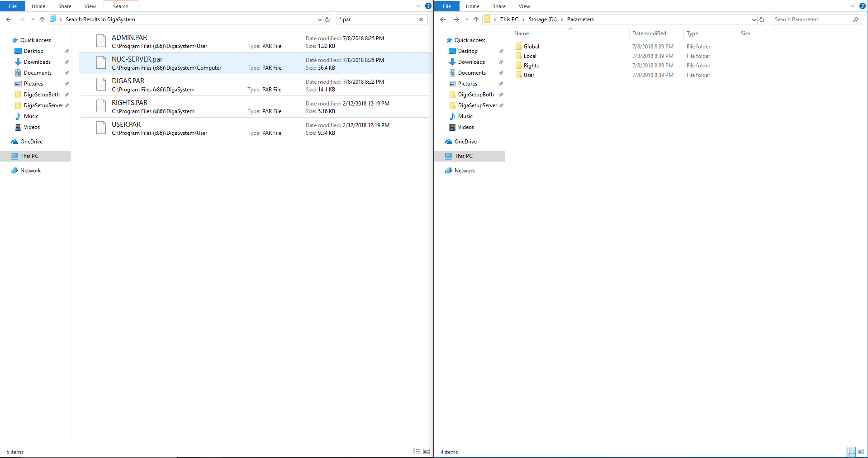Click the Search Parameters input field
868x458 pixels.
click(812, 19)
